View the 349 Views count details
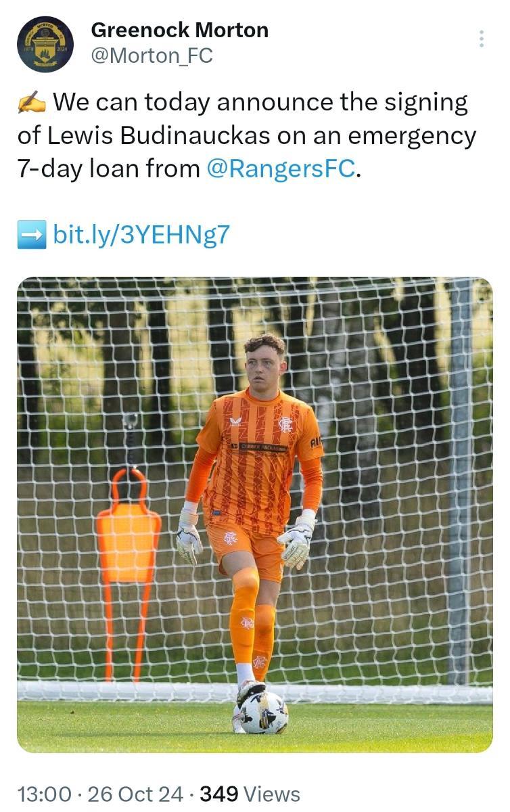Screen dimensions: 510x812 [x=250, y=793]
